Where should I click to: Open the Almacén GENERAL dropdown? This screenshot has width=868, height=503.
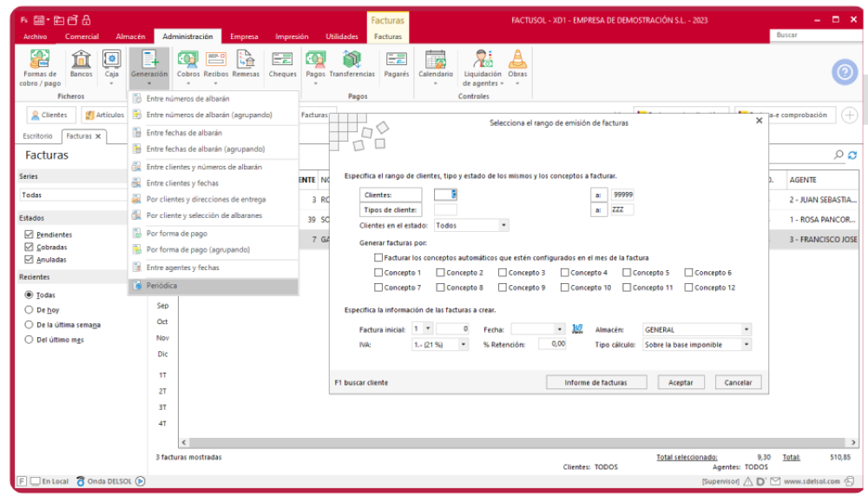tap(746, 329)
